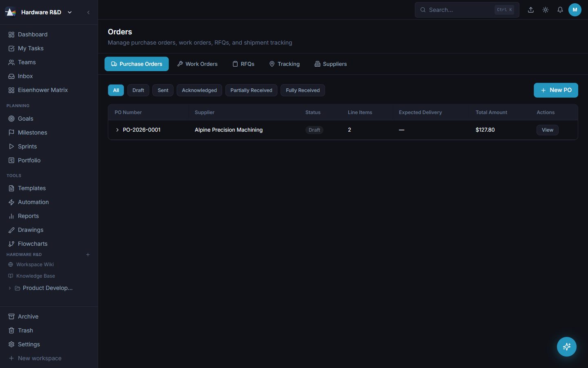Click the Draft status badge

tap(314, 130)
